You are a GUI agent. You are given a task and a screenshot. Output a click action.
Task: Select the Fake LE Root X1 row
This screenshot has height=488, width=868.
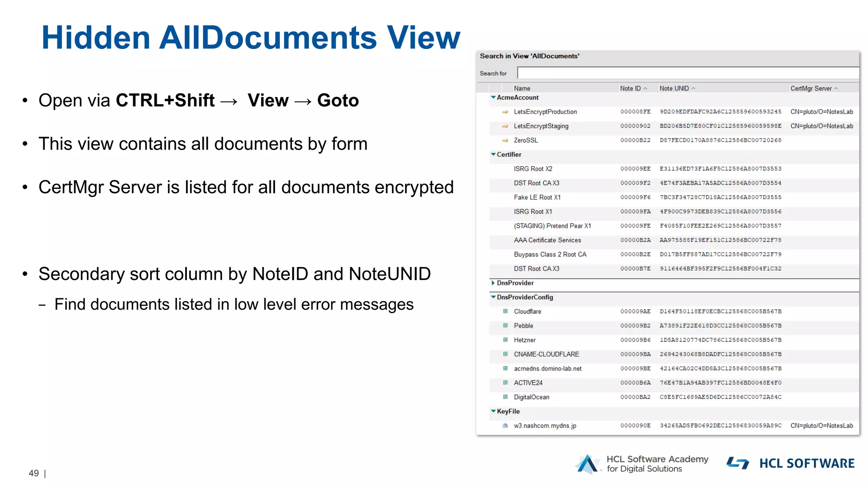674,197
